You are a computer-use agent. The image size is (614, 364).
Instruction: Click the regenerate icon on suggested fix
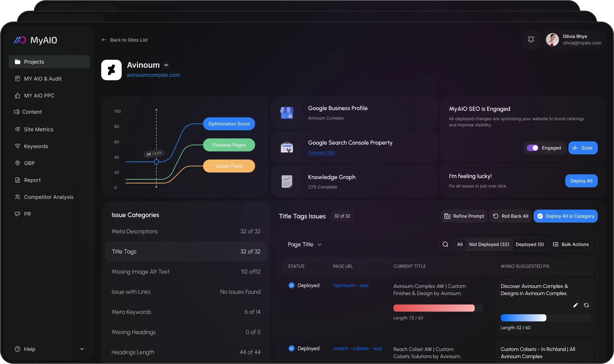[586, 305]
